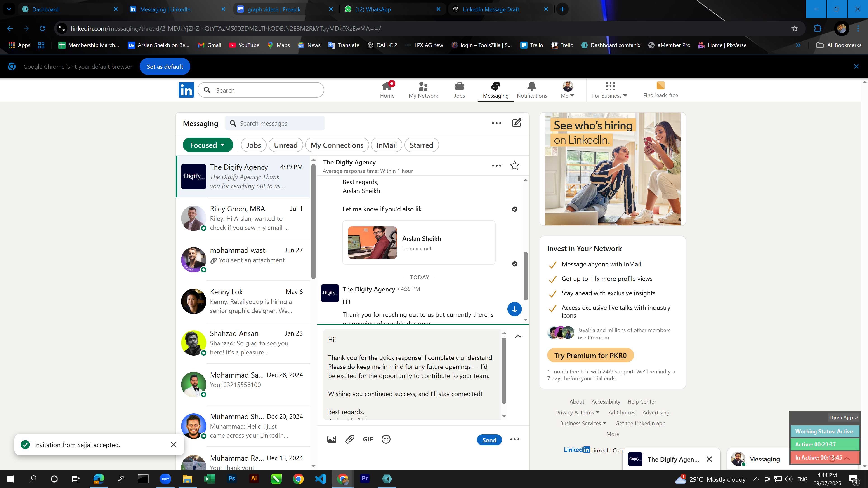Open Photoshop from the taskbar
This screenshot has width=868, height=488.
[x=231, y=479]
